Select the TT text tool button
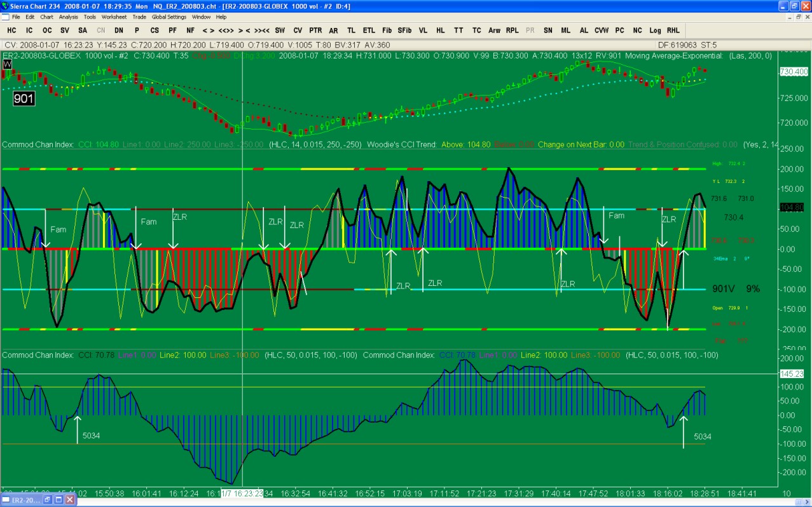Screen dimensions: 812x507 (458, 30)
